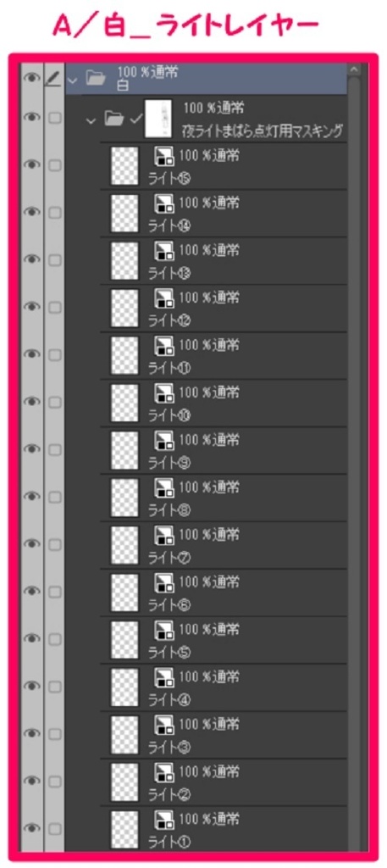Hide the ライト① layer with eye icon
The image size is (387, 868).
(x=31, y=827)
